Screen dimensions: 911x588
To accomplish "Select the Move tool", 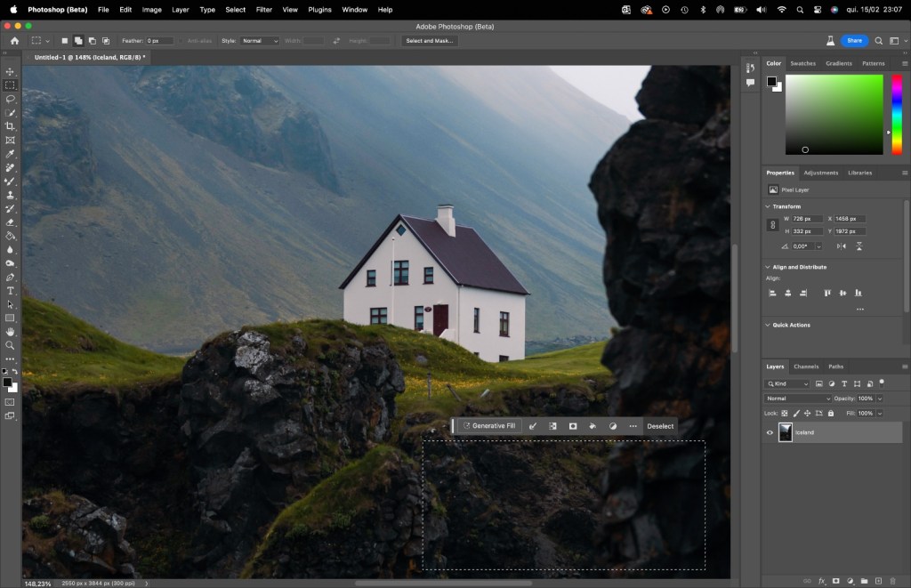I will pos(10,71).
